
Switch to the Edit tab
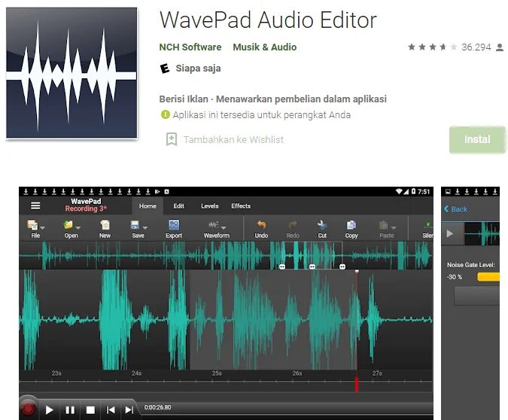pos(178,206)
